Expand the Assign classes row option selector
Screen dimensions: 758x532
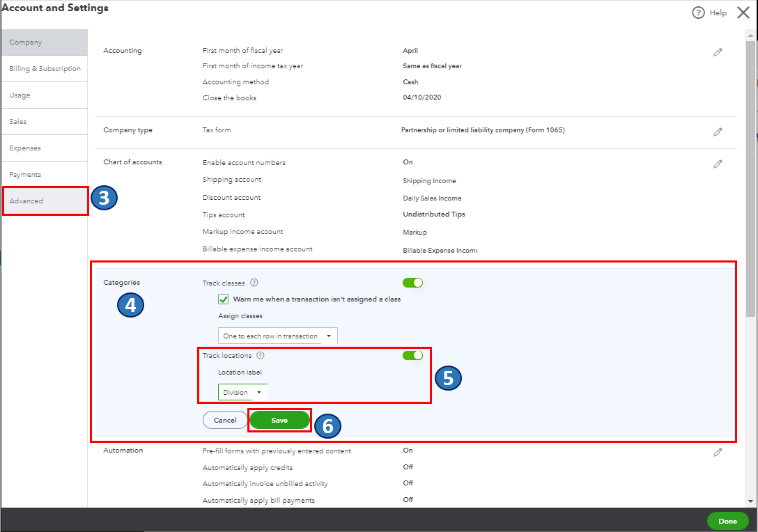(328, 336)
